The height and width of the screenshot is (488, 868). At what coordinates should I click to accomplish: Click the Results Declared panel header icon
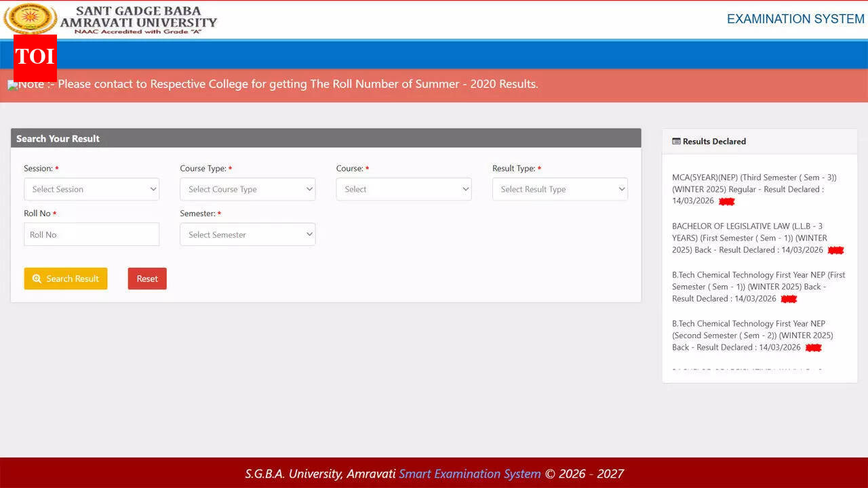(676, 141)
